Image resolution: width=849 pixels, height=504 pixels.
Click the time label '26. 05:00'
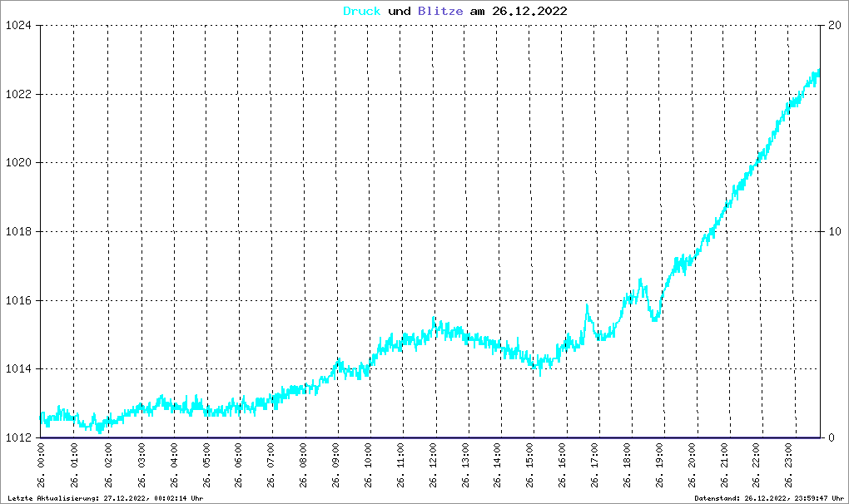tap(206, 465)
